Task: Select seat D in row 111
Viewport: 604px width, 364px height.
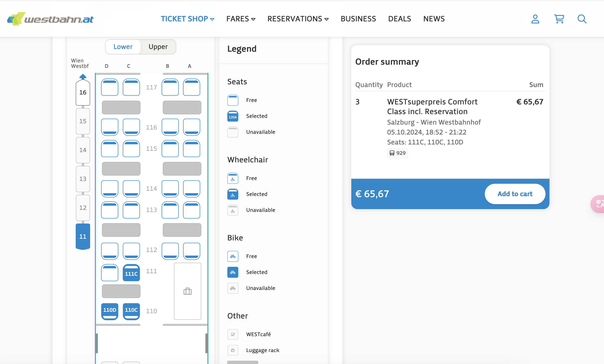Action: point(110,273)
